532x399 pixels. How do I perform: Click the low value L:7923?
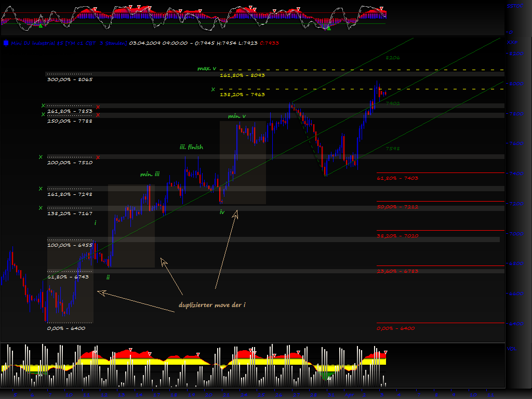click(248, 43)
